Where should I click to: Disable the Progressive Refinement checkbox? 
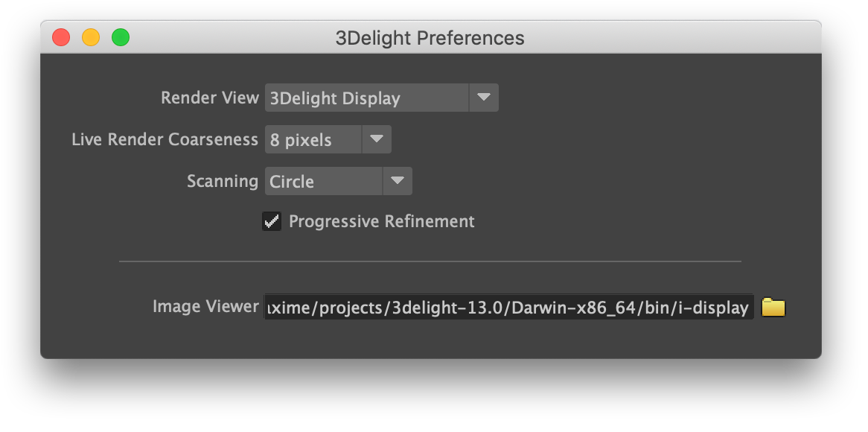coord(272,221)
